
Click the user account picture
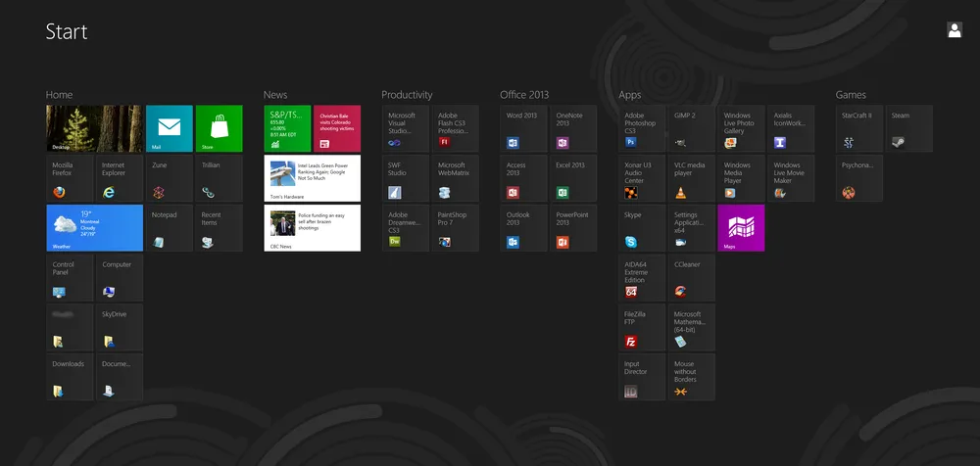955,30
